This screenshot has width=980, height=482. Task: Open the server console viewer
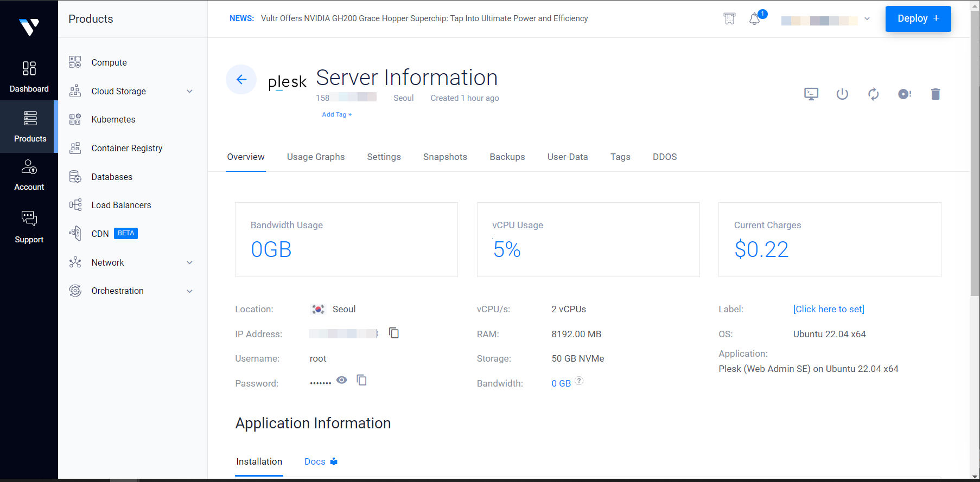click(811, 94)
